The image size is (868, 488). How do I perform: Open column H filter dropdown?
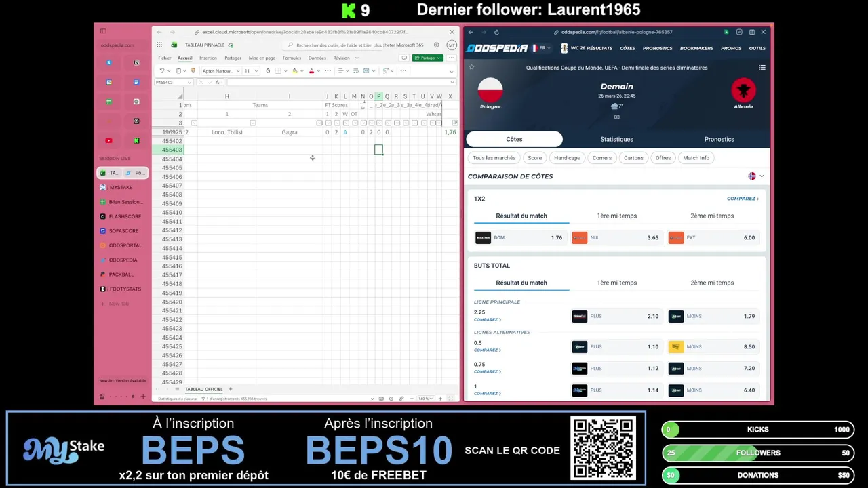(253, 123)
